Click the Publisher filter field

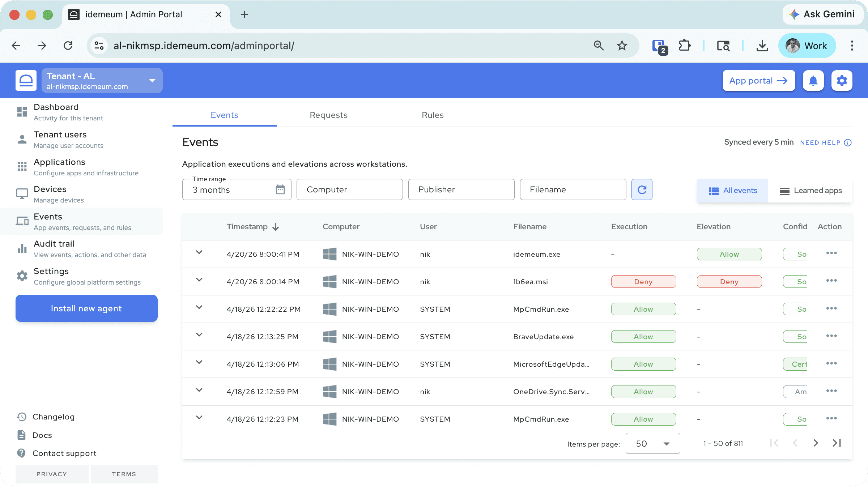[461, 189]
